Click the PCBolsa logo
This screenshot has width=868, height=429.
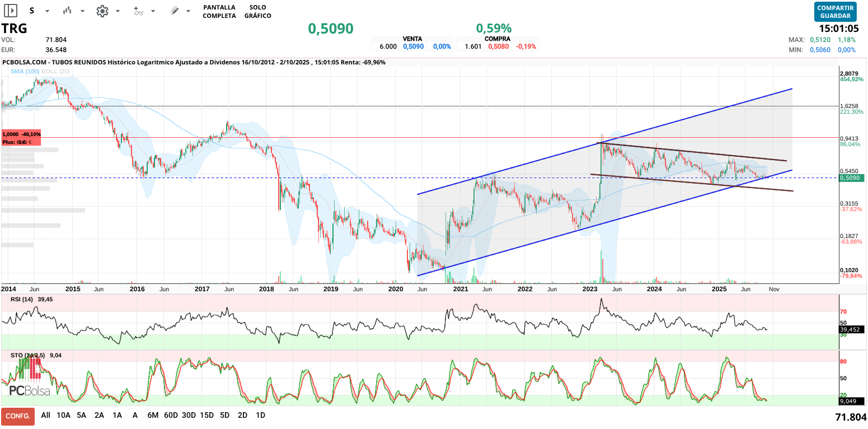click(x=29, y=390)
